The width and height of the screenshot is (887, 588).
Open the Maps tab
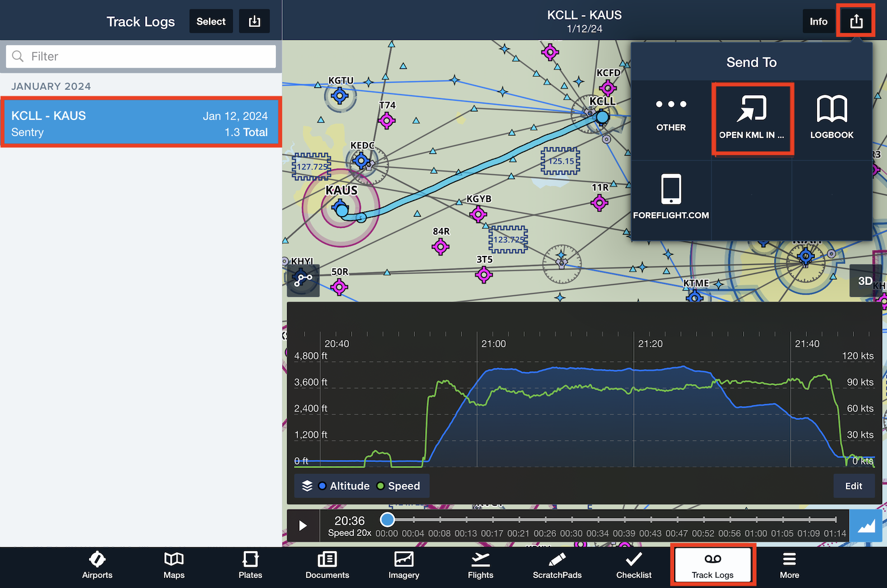(x=174, y=566)
